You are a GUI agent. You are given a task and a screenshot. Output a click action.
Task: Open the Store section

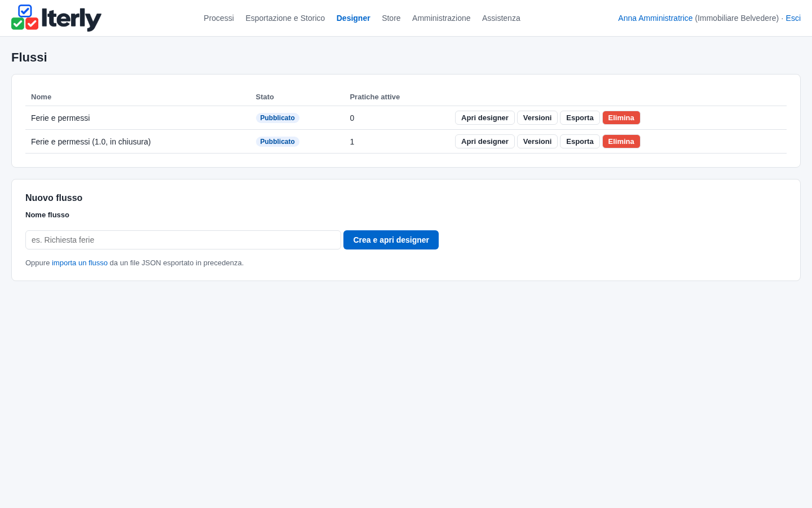(x=391, y=18)
